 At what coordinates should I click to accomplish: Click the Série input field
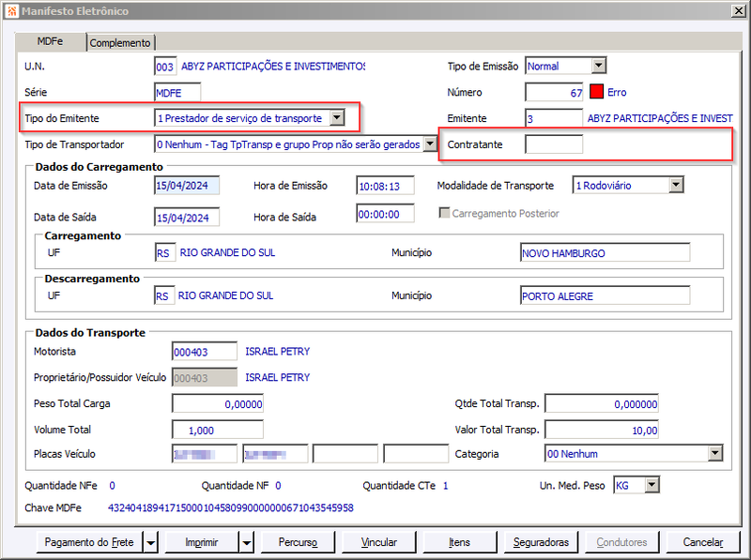[177, 92]
